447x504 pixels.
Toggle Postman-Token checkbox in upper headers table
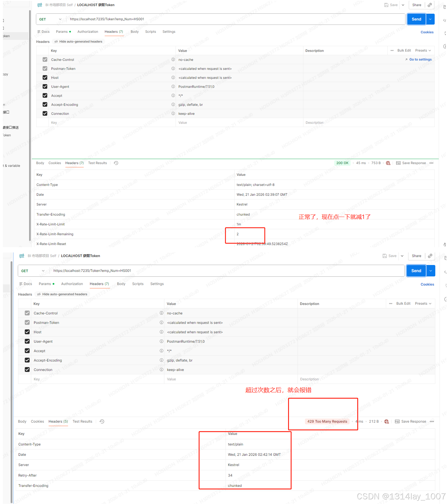[x=45, y=69]
